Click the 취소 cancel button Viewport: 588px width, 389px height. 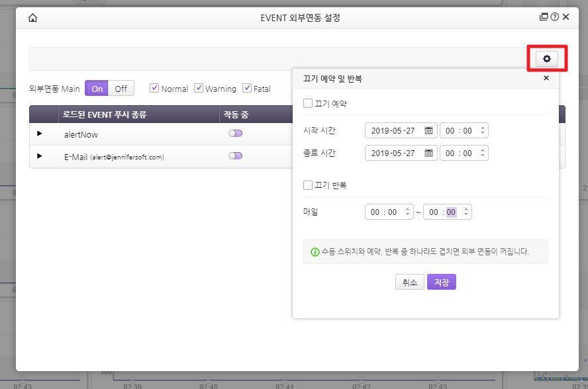coord(409,282)
